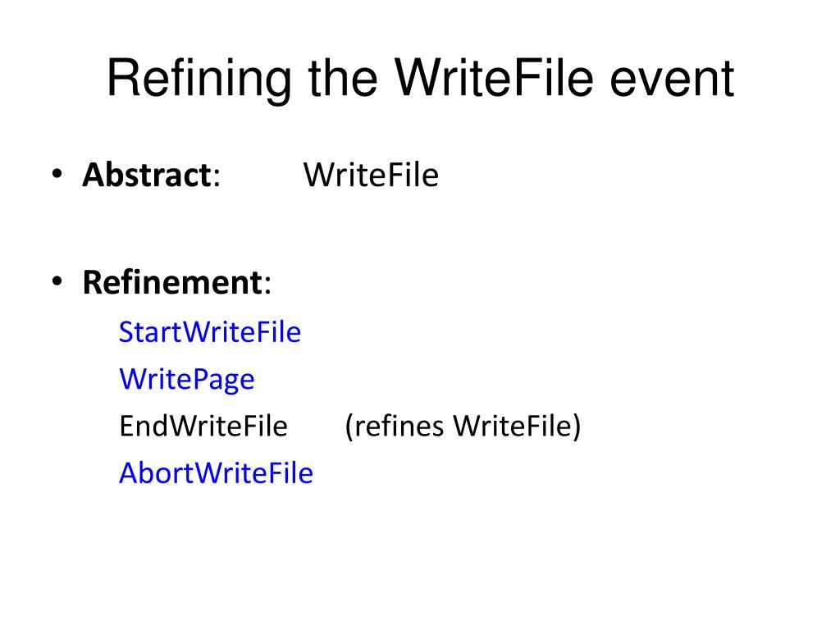Click the bullet point before Refinement
The height and width of the screenshot is (630, 840).
57,281
